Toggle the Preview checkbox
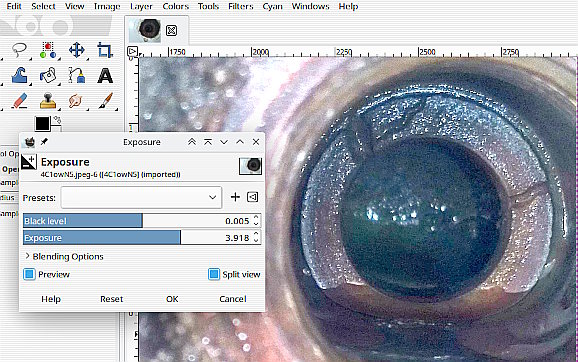 29,274
